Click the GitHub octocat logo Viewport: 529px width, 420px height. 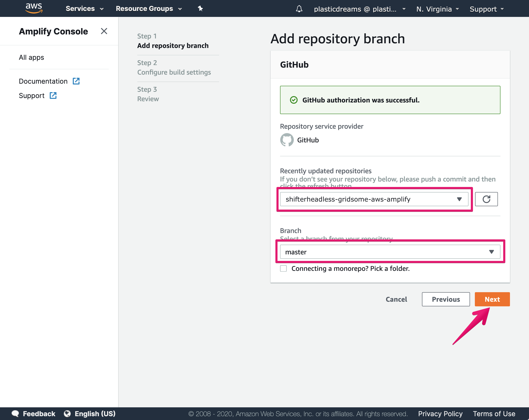pos(287,140)
